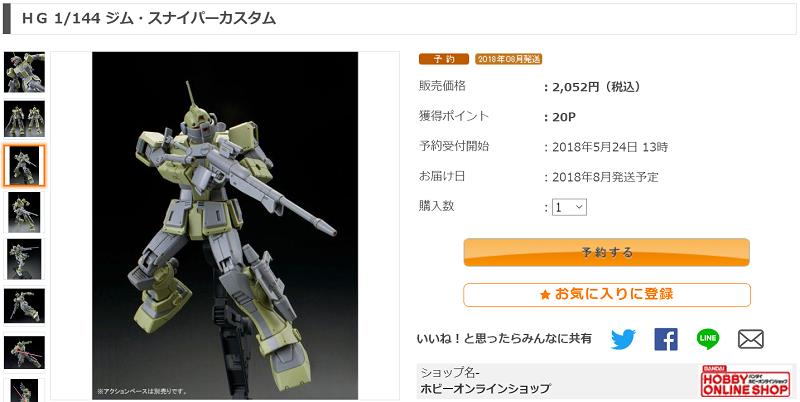Select the highlighted third thumbnail
Screen dimensions: 800x402
(x=24, y=165)
